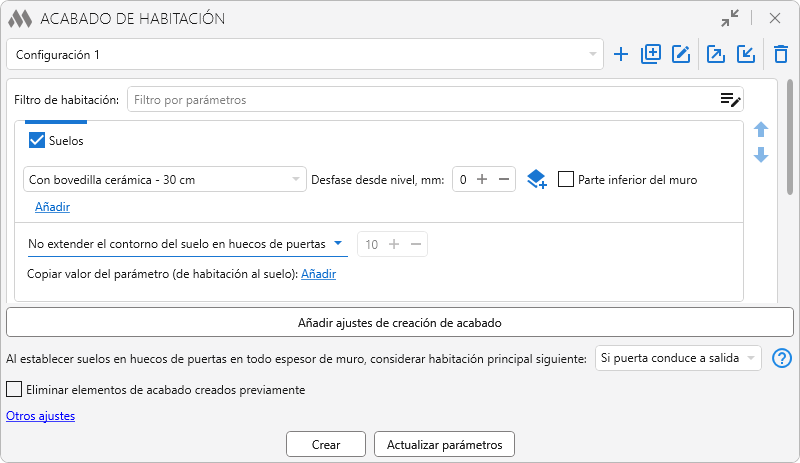Uncheck the Suelos checkbox

tap(37, 141)
